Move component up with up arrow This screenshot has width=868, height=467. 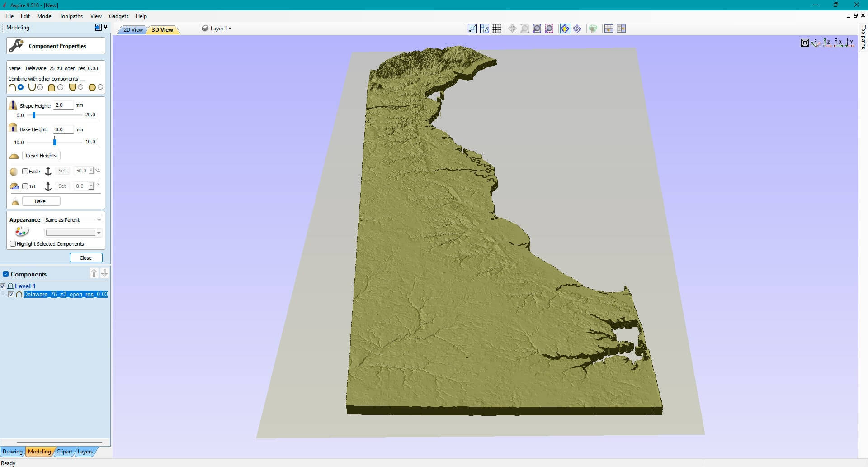[x=94, y=273]
